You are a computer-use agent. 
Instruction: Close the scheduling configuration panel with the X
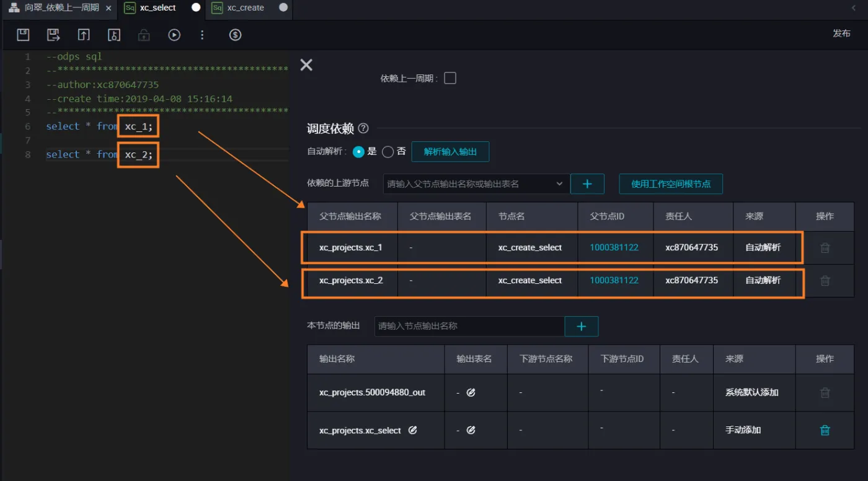coord(306,64)
